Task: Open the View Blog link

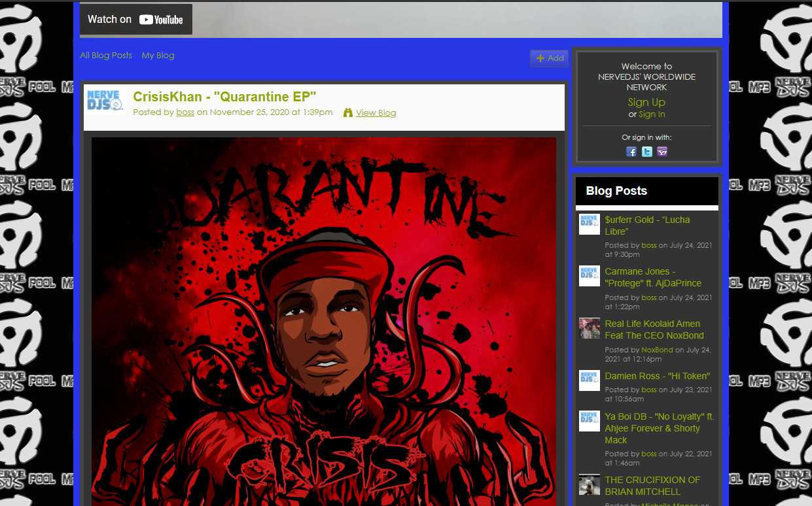Action: pyautogui.click(x=376, y=113)
